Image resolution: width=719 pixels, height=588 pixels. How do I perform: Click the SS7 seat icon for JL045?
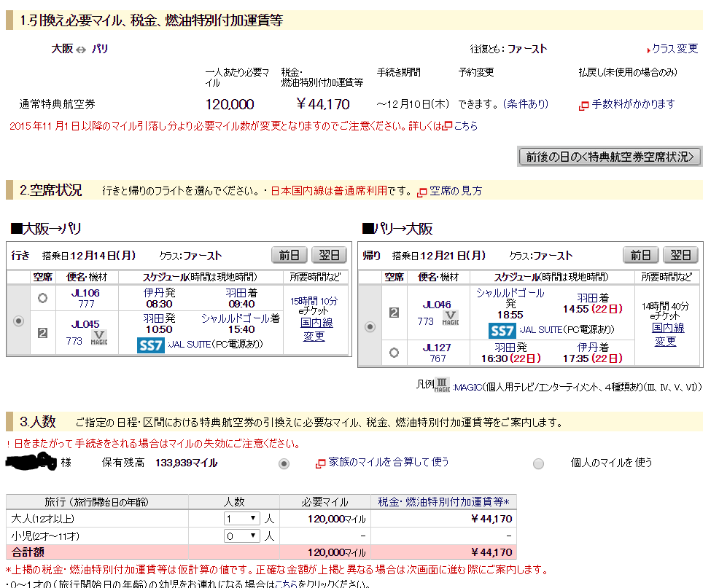tap(150, 345)
